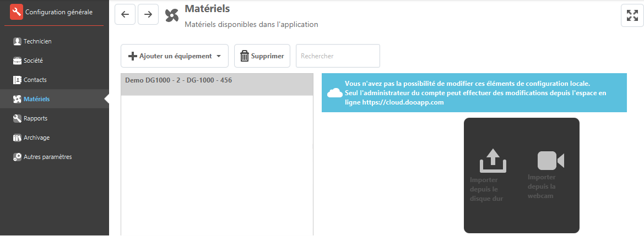Screen dimensions: 644x236
Task: Click the Archivage books icon
Action: coord(17,138)
